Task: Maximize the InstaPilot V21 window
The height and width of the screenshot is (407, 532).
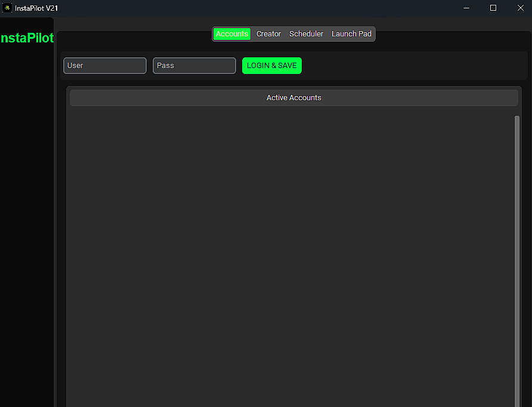Action: click(x=493, y=8)
